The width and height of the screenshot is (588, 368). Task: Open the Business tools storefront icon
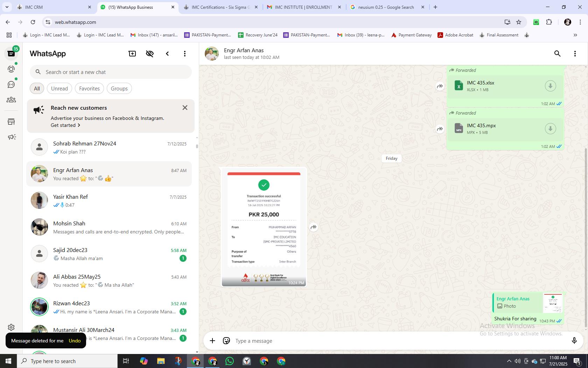pyautogui.click(x=11, y=122)
